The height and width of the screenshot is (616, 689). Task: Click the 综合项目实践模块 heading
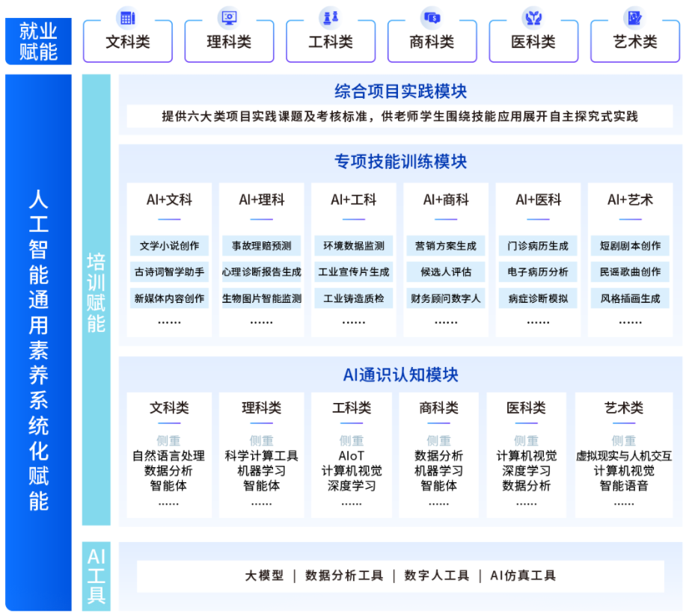click(x=400, y=91)
